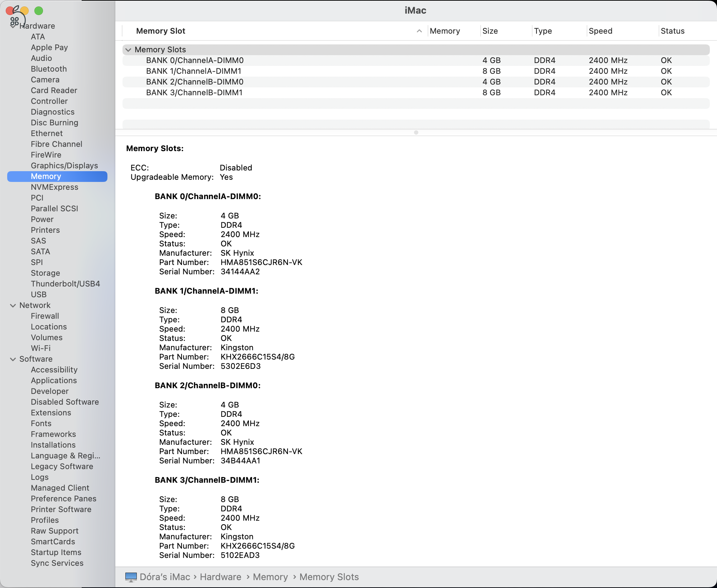
Task: Click Dóra's iMac computer icon in path bar
Action: 131,577
